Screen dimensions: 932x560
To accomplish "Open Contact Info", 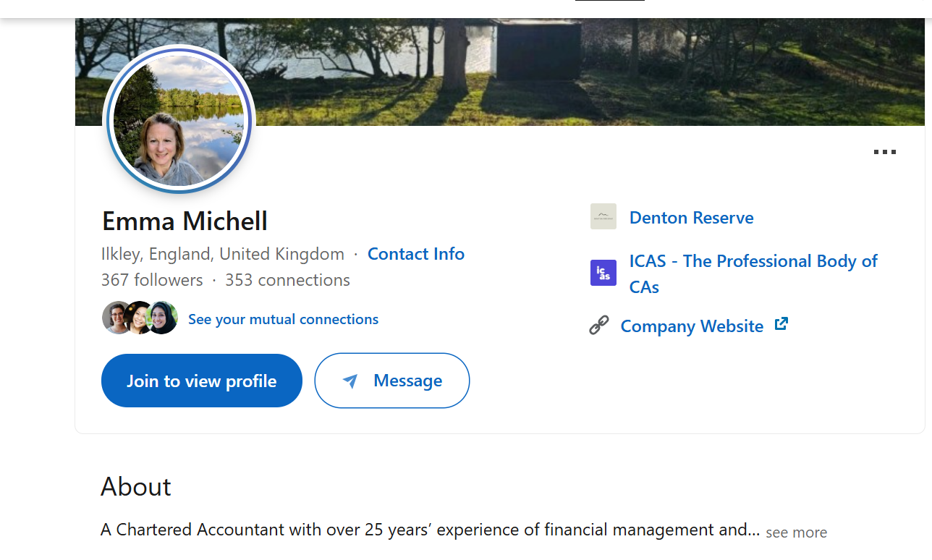I will [x=415, y=253].
